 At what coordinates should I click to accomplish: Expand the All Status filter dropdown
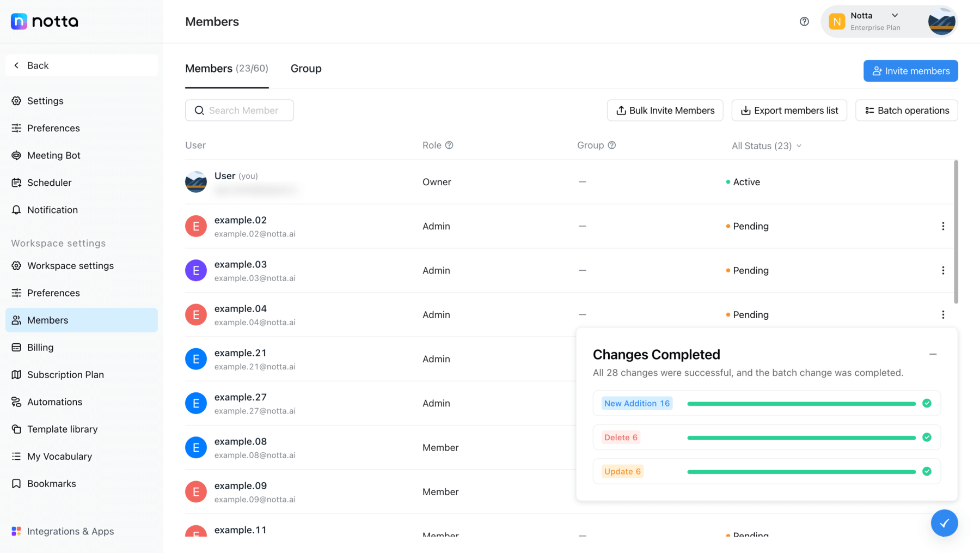[767, 145]
